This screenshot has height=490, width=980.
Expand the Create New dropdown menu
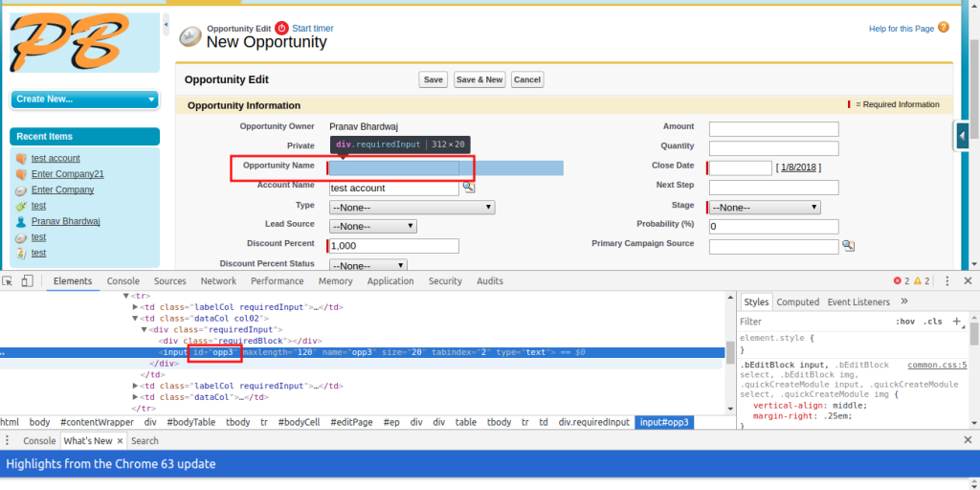84,99
